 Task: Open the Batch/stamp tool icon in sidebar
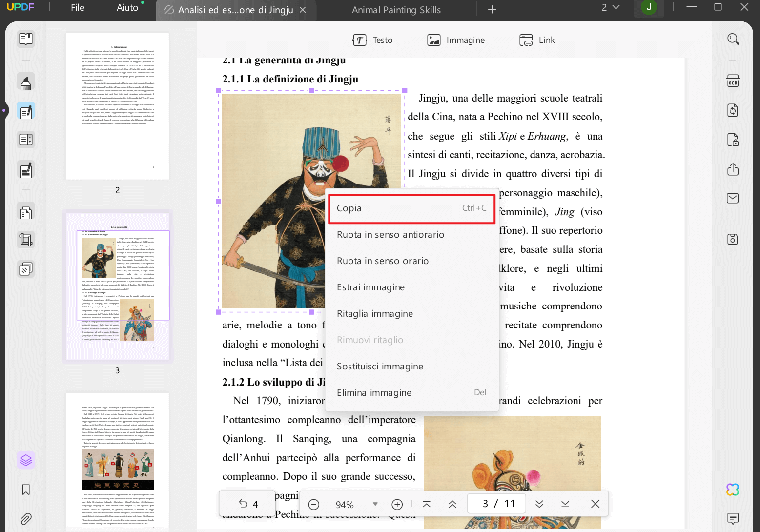[x=26, y=269]
